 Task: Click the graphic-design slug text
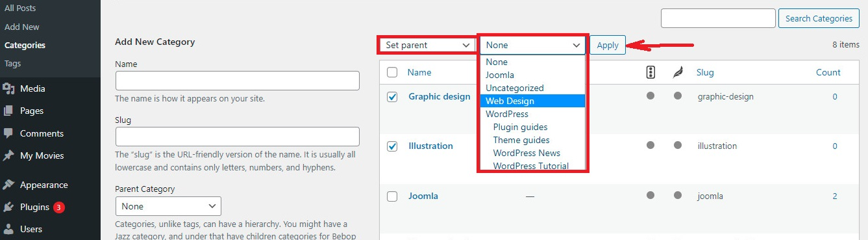tap(725, 96)
